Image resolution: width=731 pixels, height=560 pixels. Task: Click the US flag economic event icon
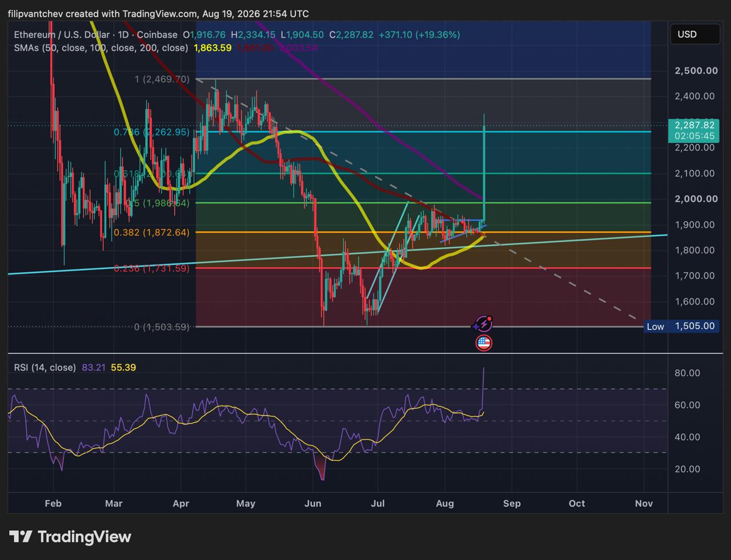(484, 343)
